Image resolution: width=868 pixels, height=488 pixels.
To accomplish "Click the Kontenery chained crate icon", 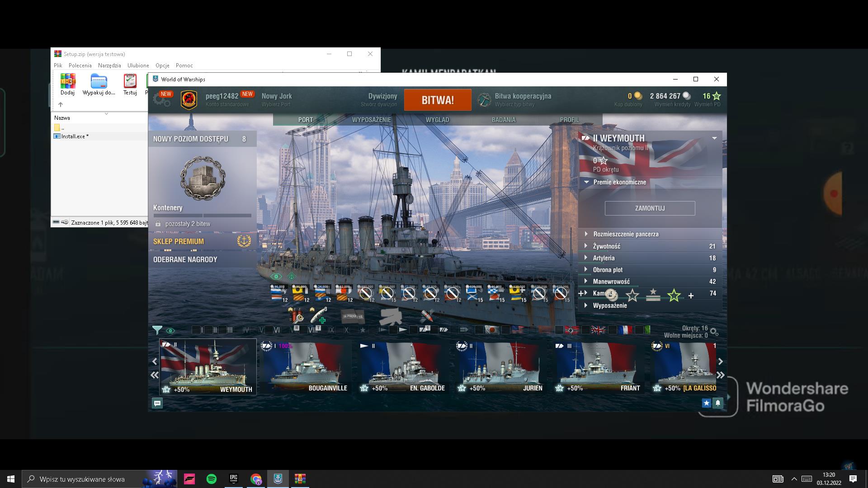I will (x=203, y=178).
